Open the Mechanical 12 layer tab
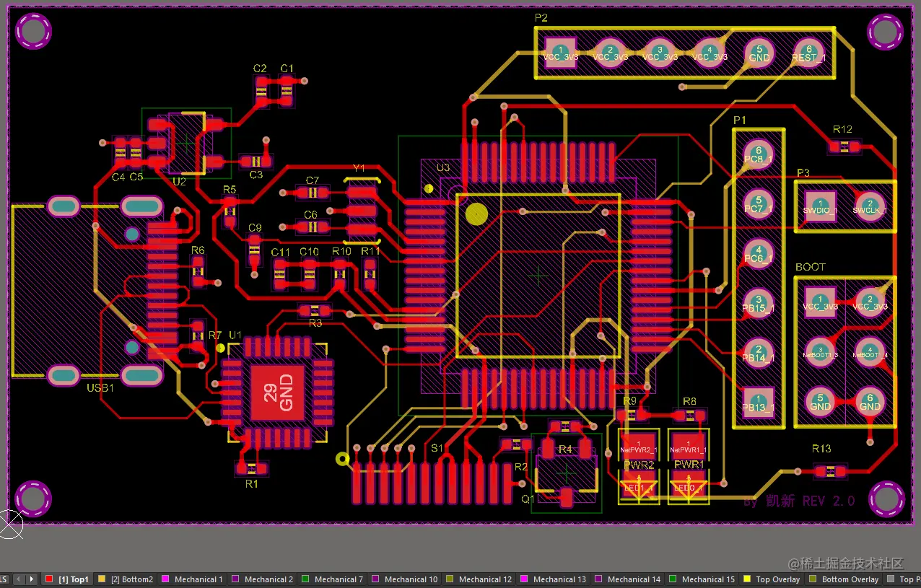Image resolution: width=921 pixels, height=588 pixels. click(479, 579)
